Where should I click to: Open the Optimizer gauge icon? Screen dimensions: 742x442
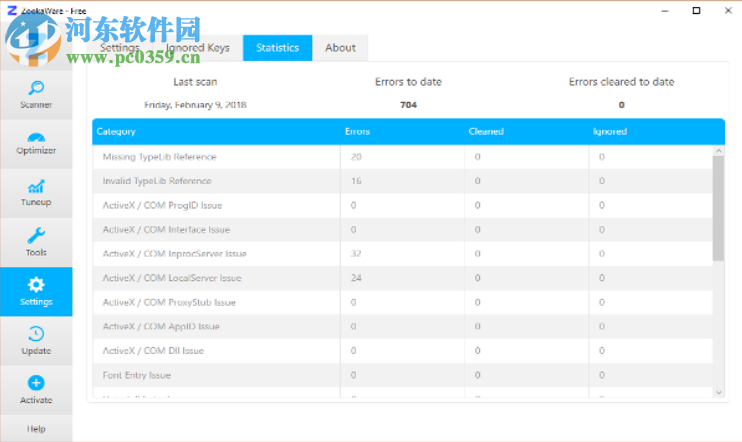(36, 138)
